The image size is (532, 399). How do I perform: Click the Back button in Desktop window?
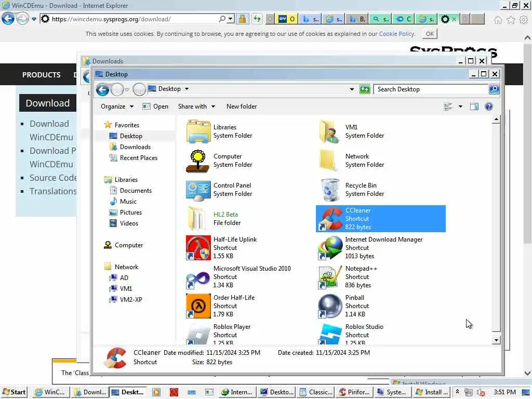pos(102,89)
